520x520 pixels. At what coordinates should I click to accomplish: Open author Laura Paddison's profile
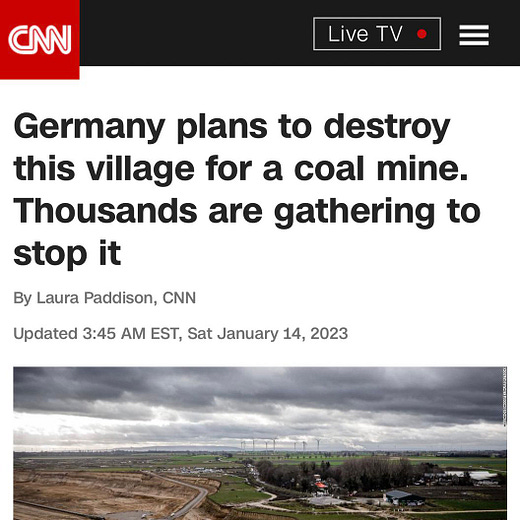click(x=97, y=298)
